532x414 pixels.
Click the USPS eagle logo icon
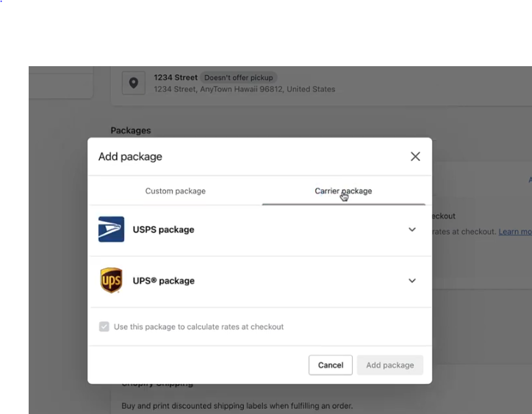click(111, 229)
